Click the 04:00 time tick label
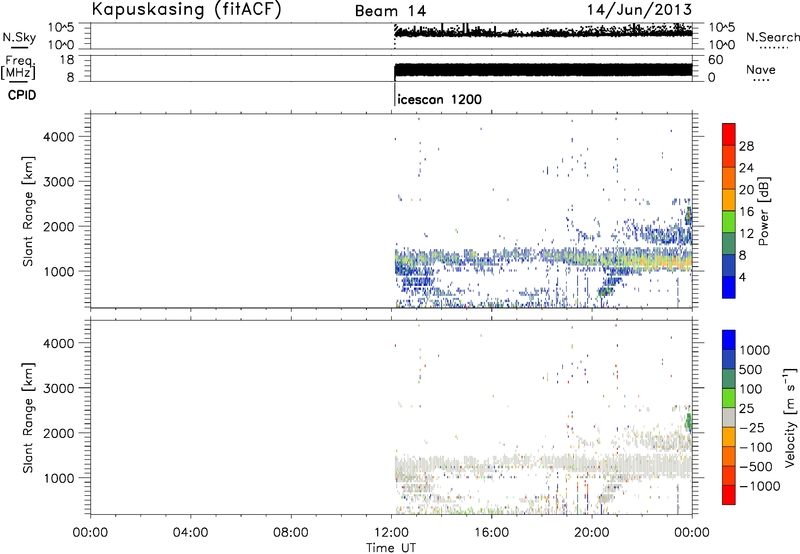This screenshot has width=800, height=554. tap(190, 533)
